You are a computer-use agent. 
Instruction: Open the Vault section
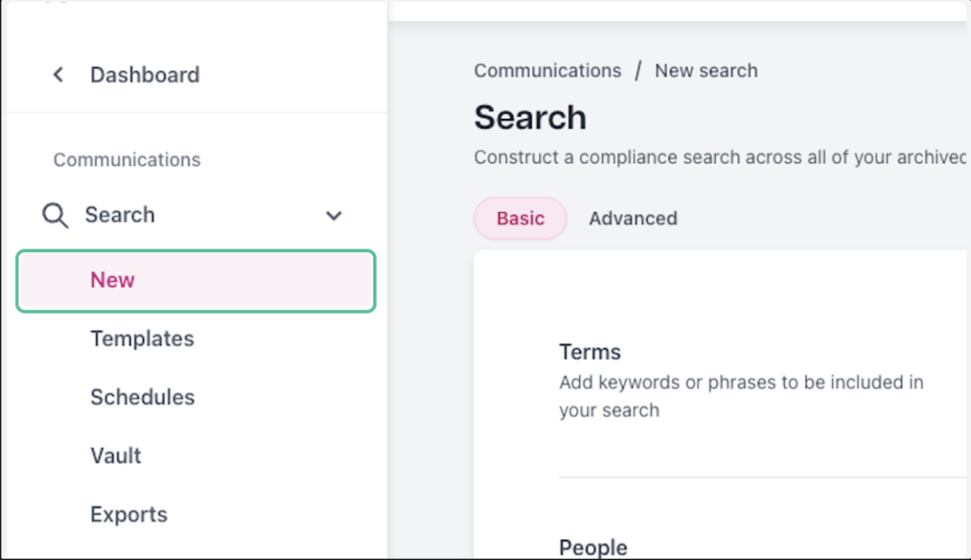click(x=116, y=456)
